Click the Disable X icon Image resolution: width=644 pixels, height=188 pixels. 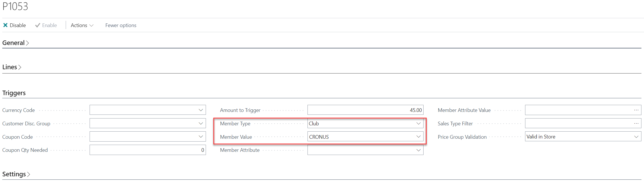click(x=5, y=25)
